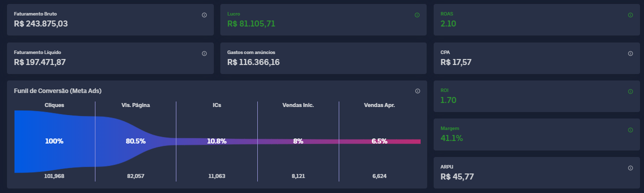
Task: Select the Vendas Apr. funnel column header
Action: pyautogui.click(x=379, y=105)
